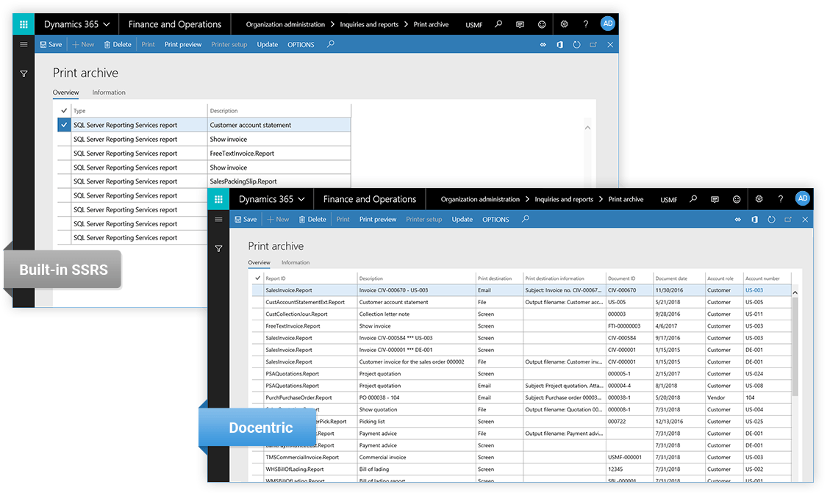The height and width of the screenshot is (504, 830).
Task: Click search icon in Docentric top bar
Action: pos(693,199)
